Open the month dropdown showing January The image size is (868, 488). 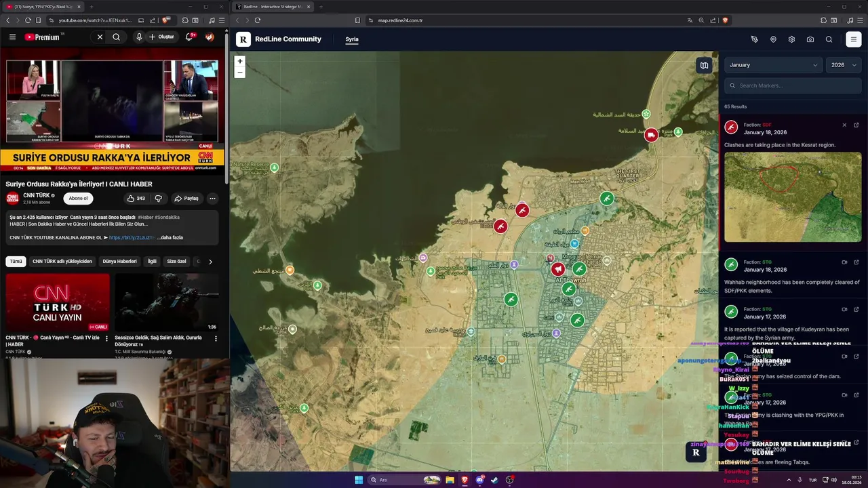point(773,65)
